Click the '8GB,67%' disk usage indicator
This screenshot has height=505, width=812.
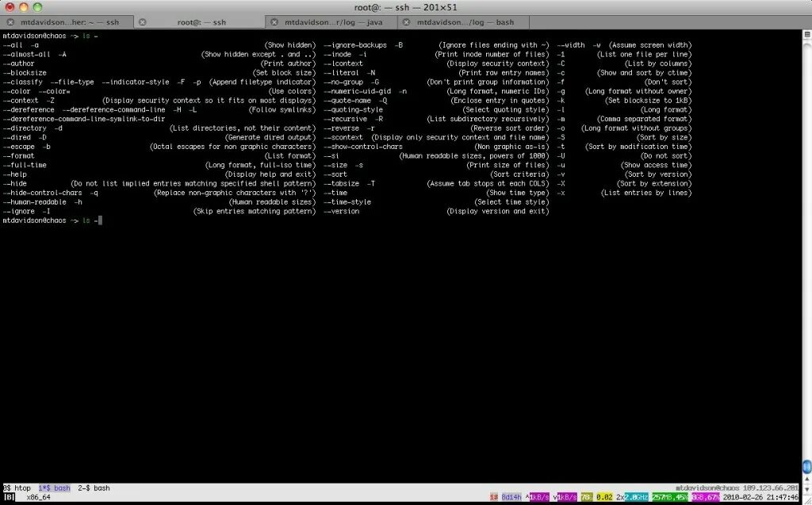(x=705, y=497)
